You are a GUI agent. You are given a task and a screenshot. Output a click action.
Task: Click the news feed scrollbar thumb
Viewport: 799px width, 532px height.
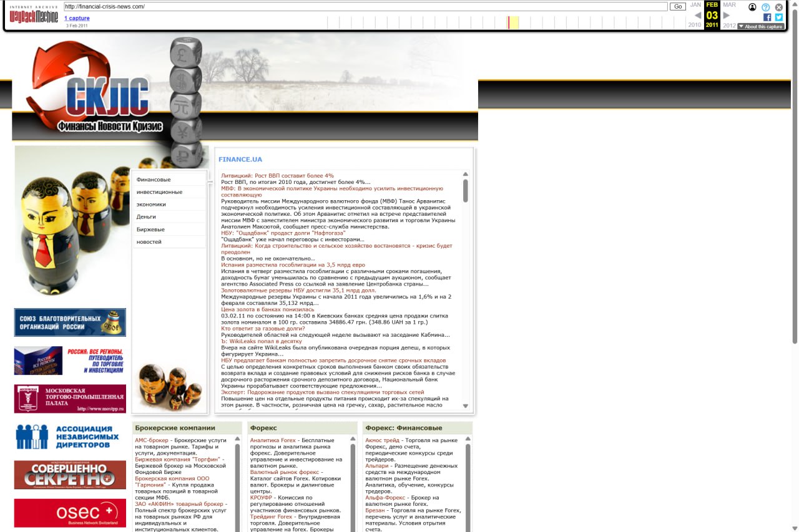pos(465,190)
